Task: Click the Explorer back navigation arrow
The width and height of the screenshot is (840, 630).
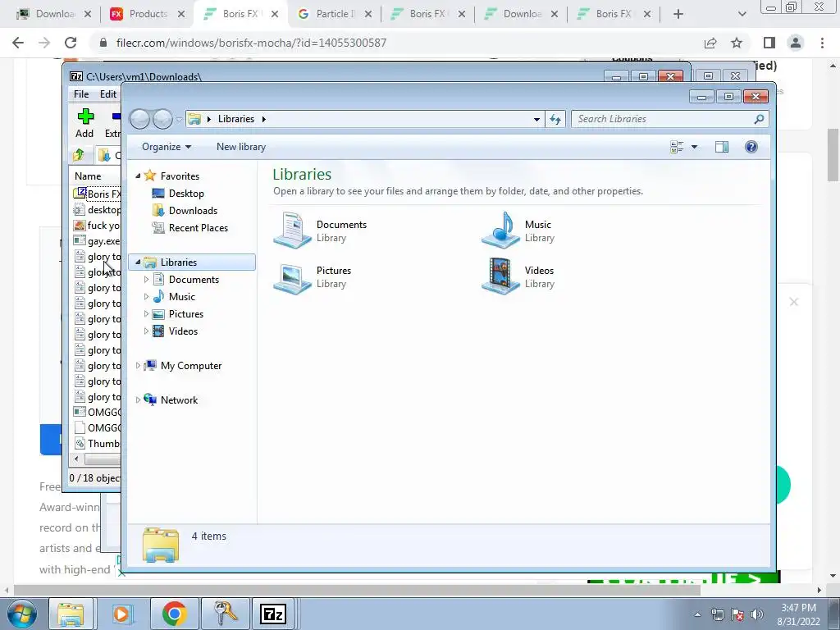Action: pos(139,119)
